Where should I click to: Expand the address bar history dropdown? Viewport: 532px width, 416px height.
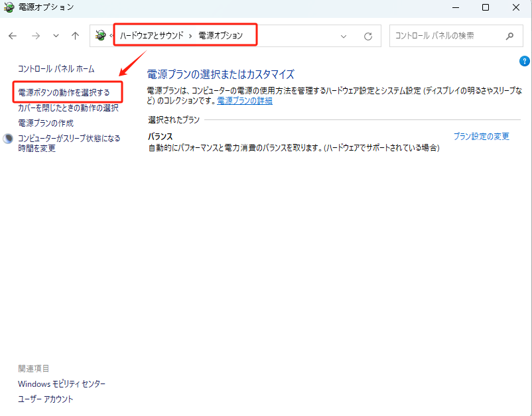344,36
